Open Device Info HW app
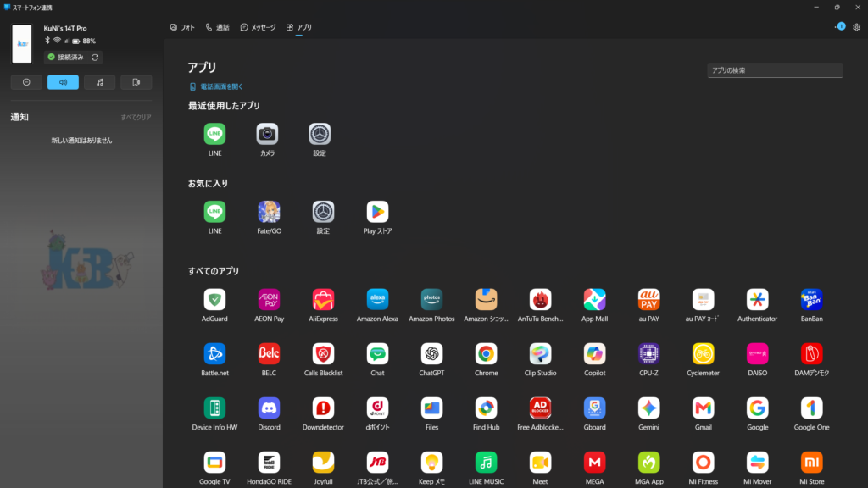The width and height of the screenshot is (868, 488). pyautogui.click(x=214, y=408)
